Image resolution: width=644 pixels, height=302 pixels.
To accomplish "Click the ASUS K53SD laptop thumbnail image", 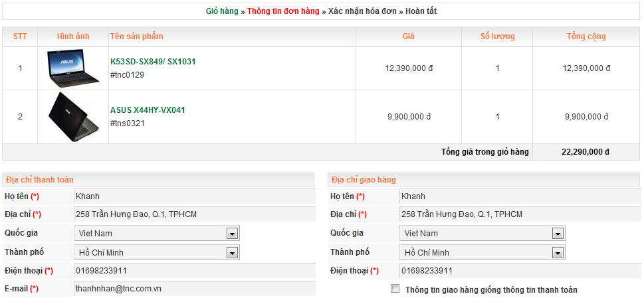I will click(73, 68).
